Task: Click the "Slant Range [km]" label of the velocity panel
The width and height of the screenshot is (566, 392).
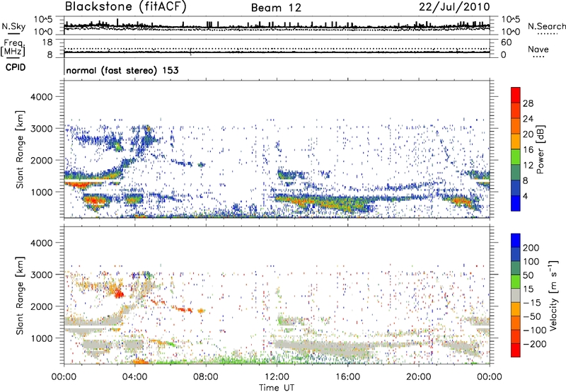Action: 20,295
